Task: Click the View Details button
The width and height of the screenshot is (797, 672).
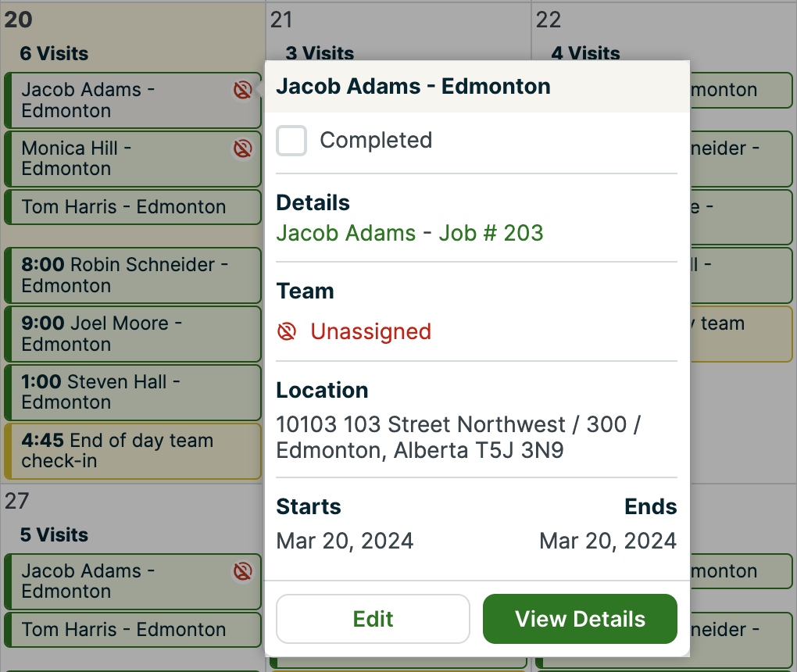Action: coord(580,619)
